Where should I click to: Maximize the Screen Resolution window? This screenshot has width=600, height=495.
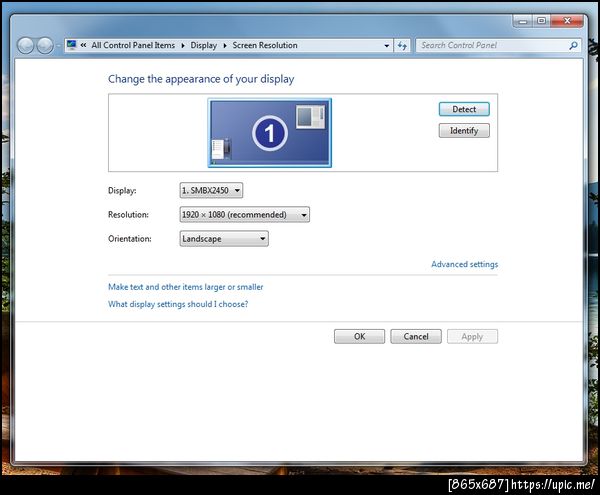[x=541, y=21]
